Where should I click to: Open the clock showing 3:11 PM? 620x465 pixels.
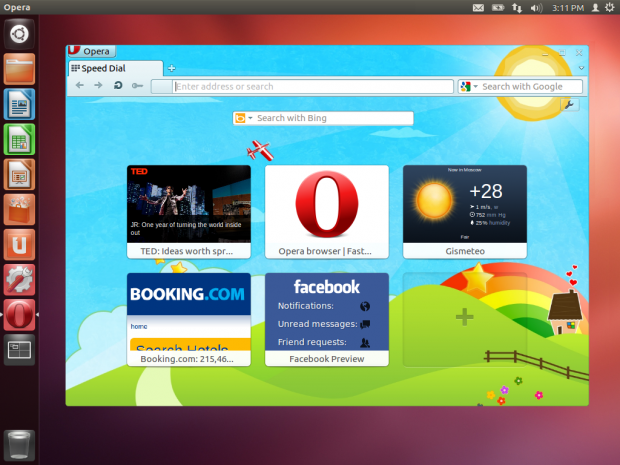coord(568,8)
